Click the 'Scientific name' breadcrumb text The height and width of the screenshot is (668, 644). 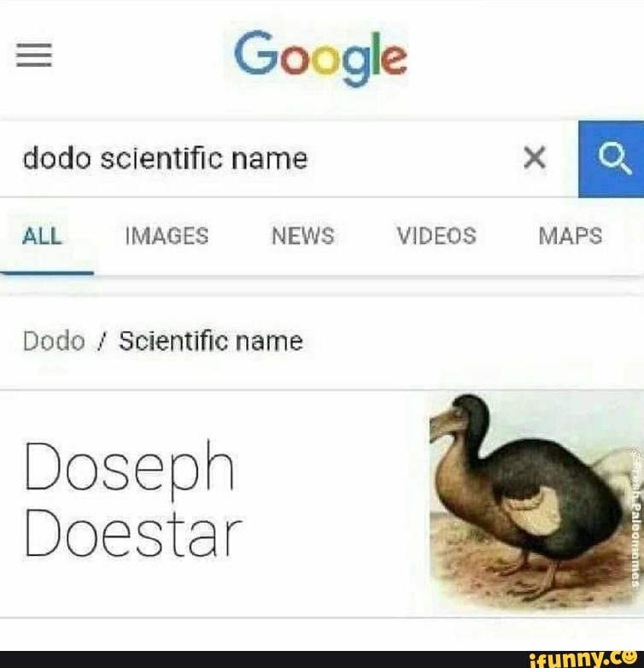pyautogui.click(x=211, y=342)
